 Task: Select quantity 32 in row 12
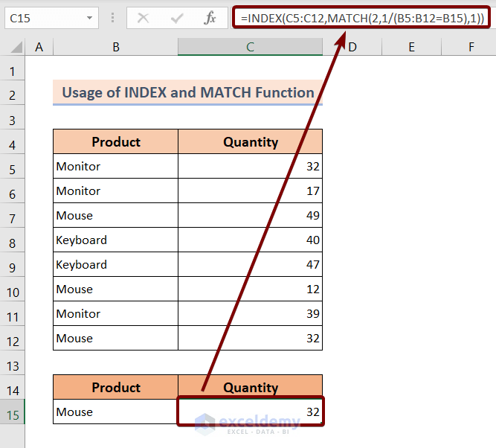(x=250, y=338)
